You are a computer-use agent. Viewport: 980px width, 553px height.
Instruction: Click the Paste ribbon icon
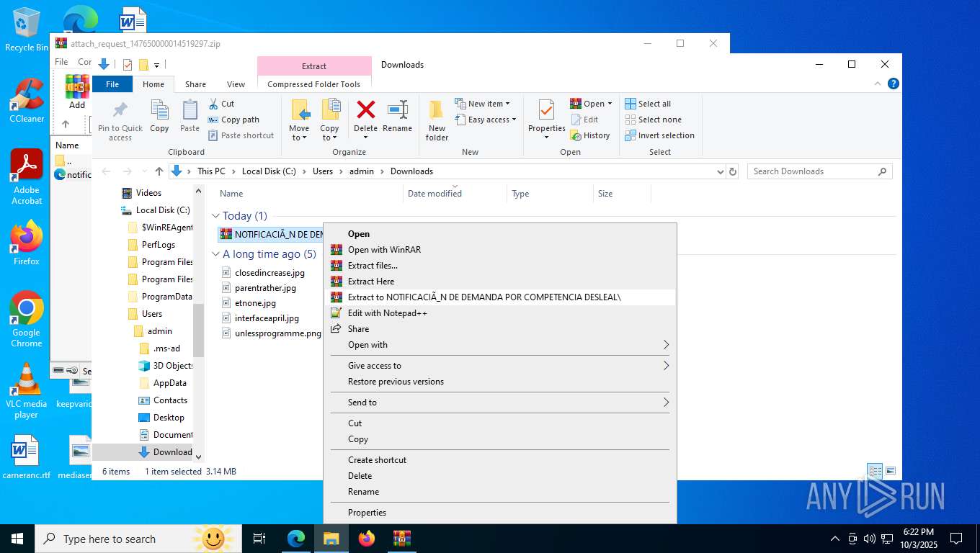(190, 117)
